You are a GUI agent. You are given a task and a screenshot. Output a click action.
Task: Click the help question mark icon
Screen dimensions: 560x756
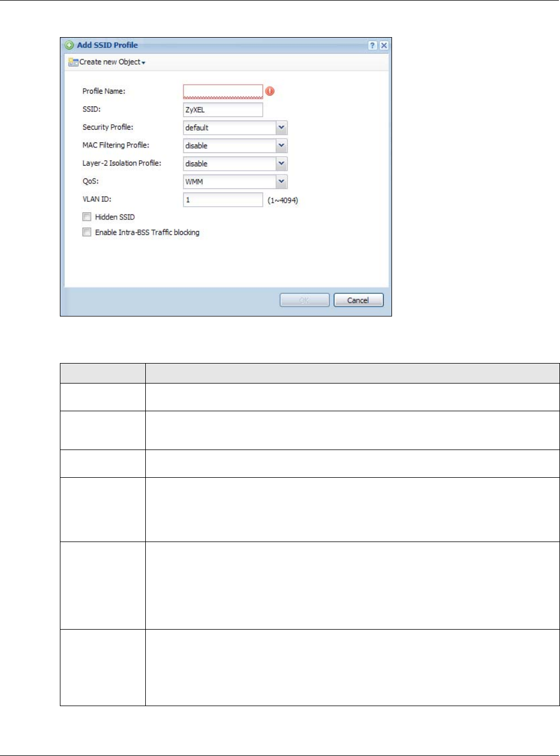[373, 45]
